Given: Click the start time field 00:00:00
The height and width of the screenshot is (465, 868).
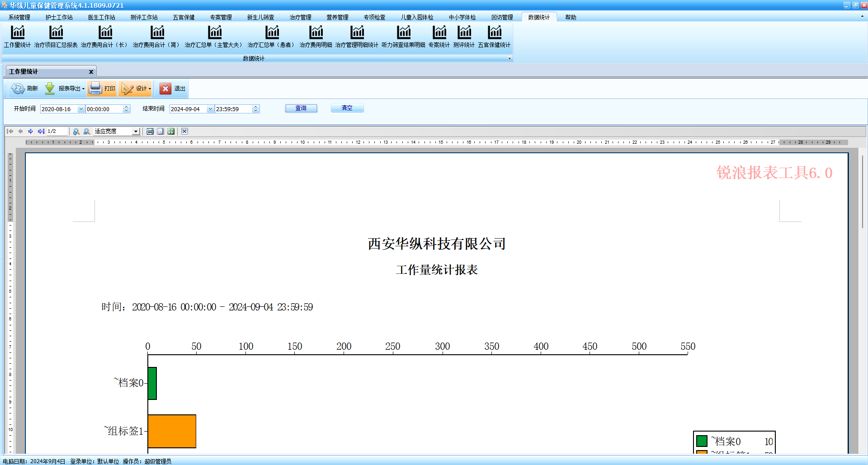Looking at the screenshot, I should tap(104, 109).
